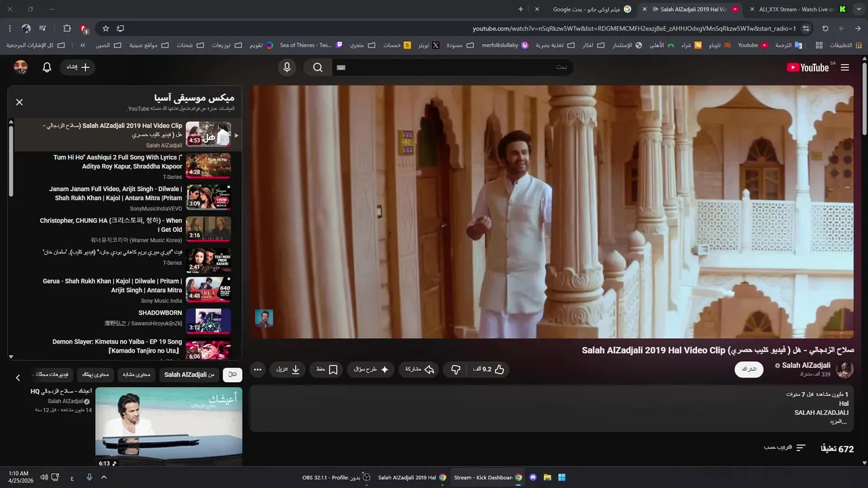Open the YouTube account avatar menu

[21, 67]
